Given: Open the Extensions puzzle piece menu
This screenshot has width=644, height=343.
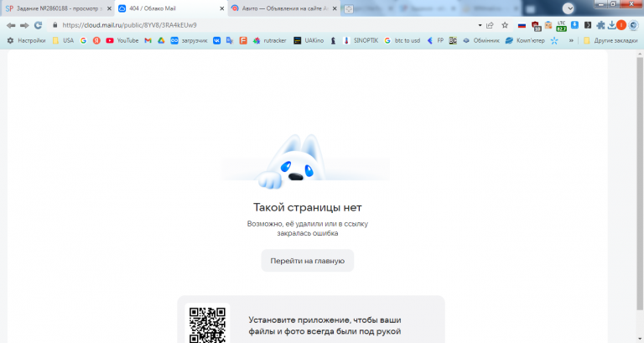Looking at the screenshot, I should click(600, 25).
